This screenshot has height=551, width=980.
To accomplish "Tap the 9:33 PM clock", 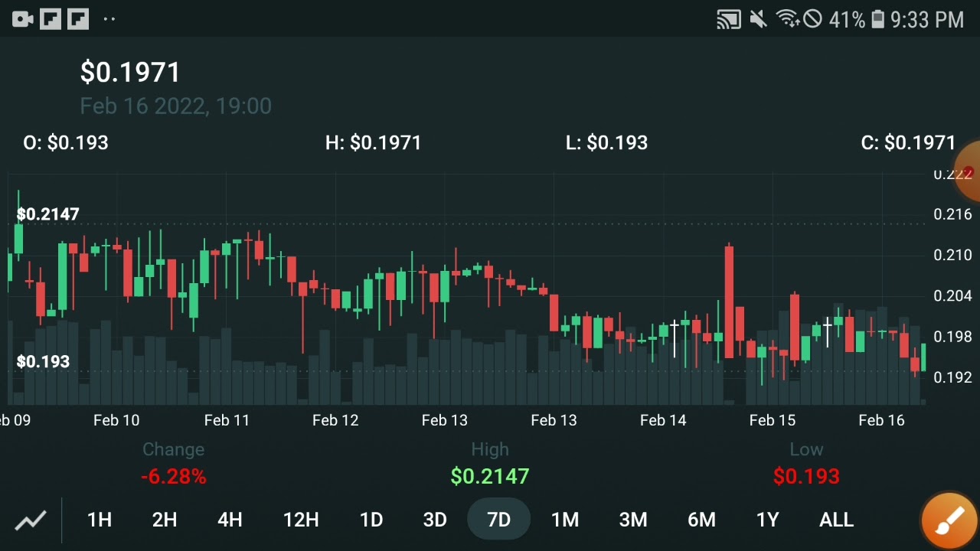I will 927,20.
